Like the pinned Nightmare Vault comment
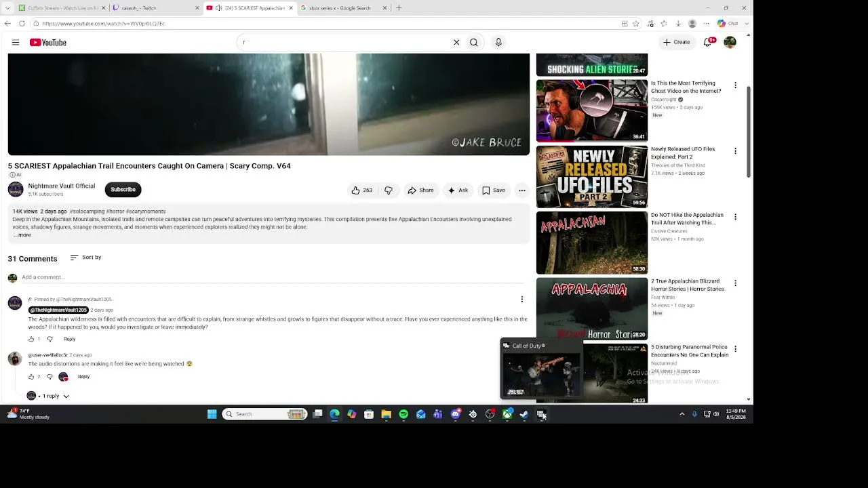 pyautogui.click(x=31, y=339)
